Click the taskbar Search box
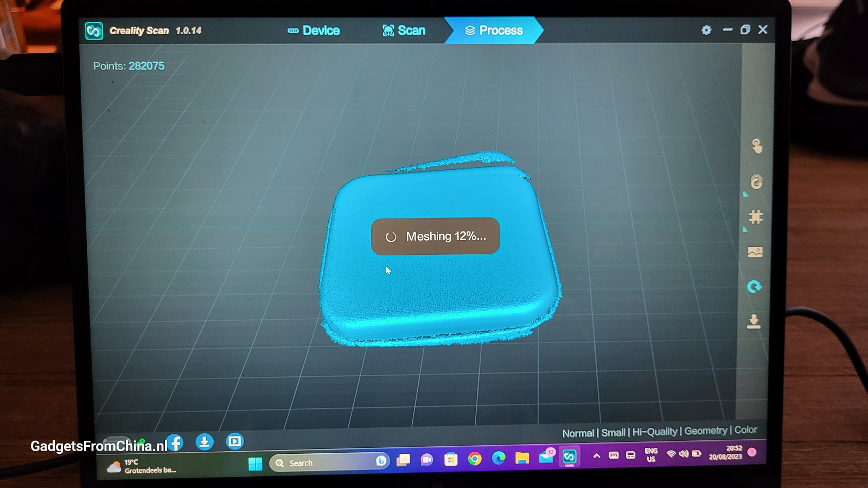This screenshot has width=868, height=488. pyautogui.click(x=329, y=462)
